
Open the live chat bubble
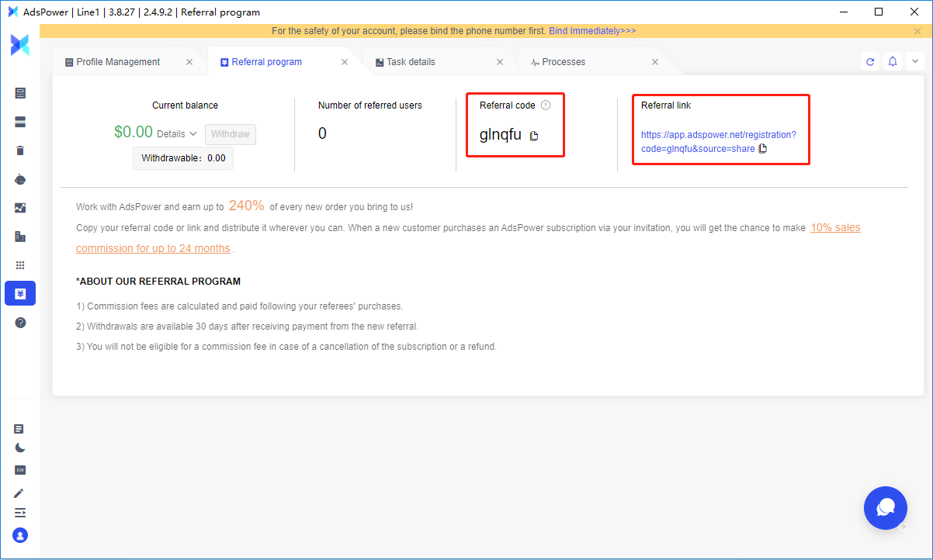[886, 508]
